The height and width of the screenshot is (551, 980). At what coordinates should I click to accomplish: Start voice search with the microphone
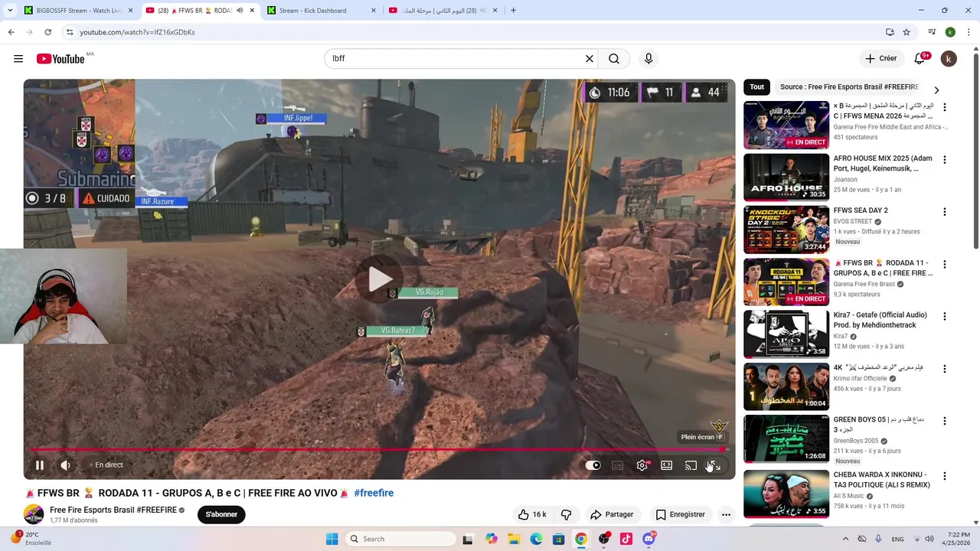(648, 59)
